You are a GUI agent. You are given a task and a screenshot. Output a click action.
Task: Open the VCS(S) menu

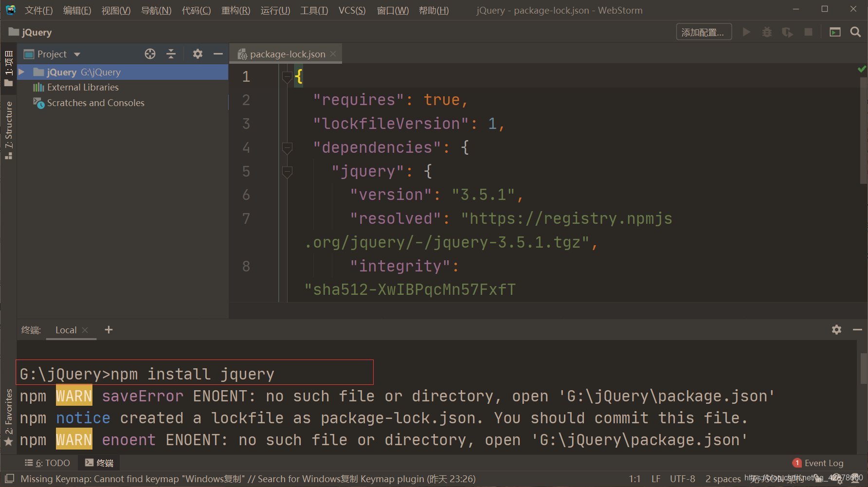[x=352, y=10]
